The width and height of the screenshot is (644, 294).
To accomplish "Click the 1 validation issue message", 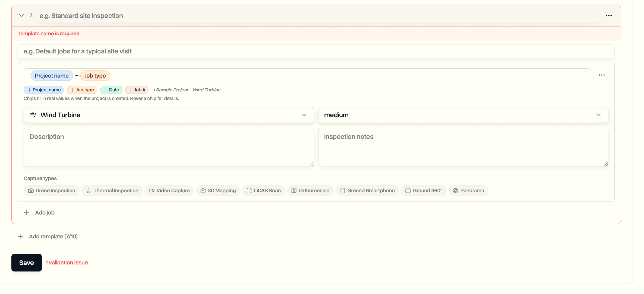I will pyautogui.click(x=67, y=263).
